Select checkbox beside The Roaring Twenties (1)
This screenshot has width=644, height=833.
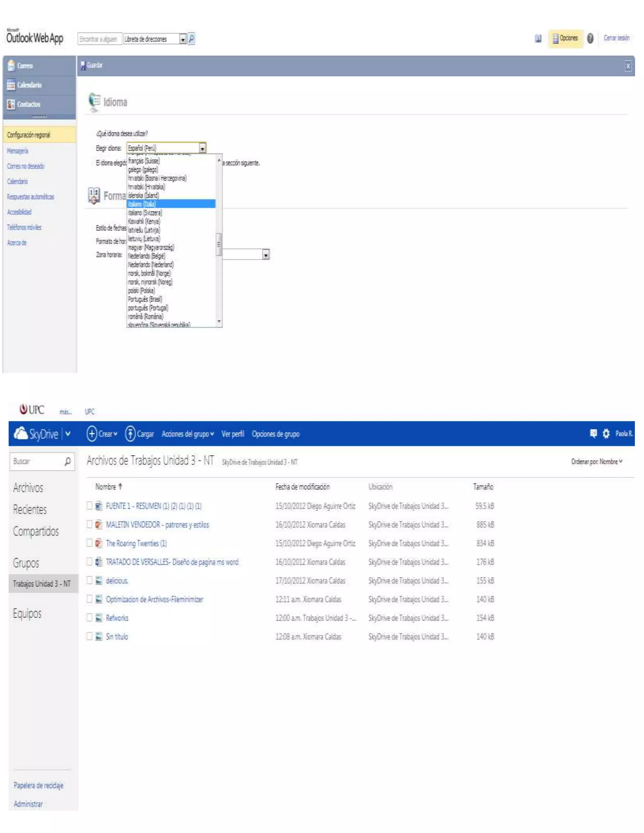pyautogui.click(x=89, y=543)
